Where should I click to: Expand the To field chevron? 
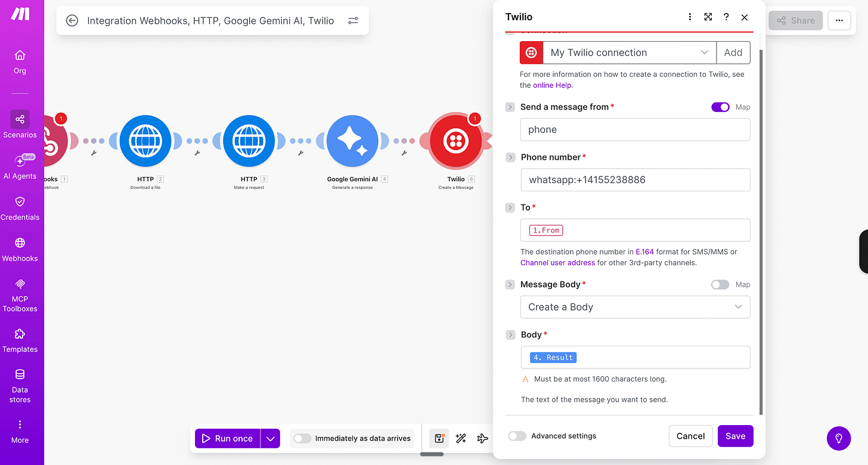point(510,207)
